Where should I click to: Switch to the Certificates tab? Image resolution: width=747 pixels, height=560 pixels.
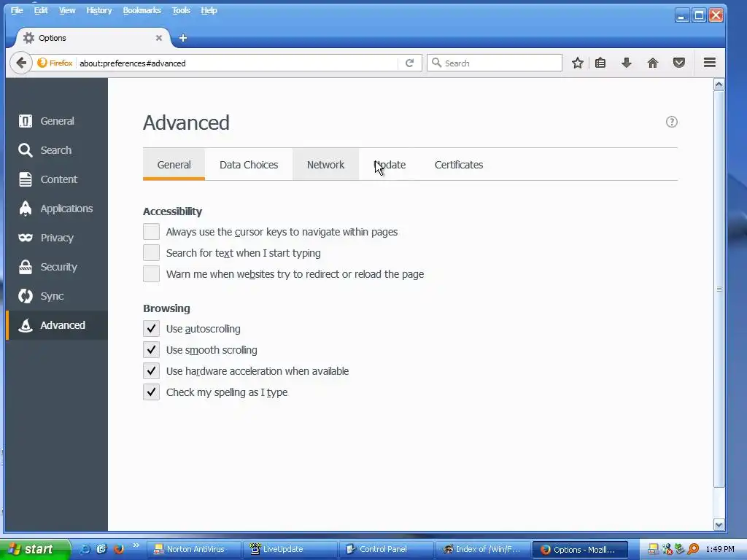pos(459,164)
